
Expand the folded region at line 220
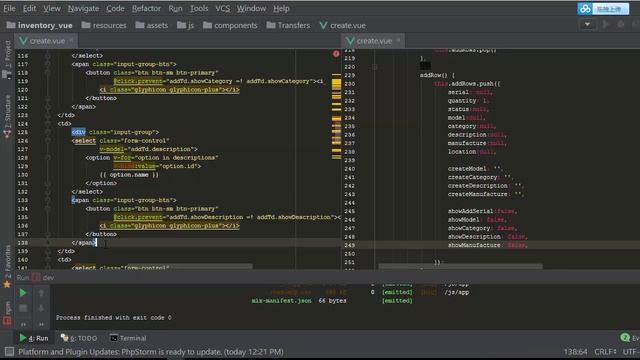pos(374,67)
